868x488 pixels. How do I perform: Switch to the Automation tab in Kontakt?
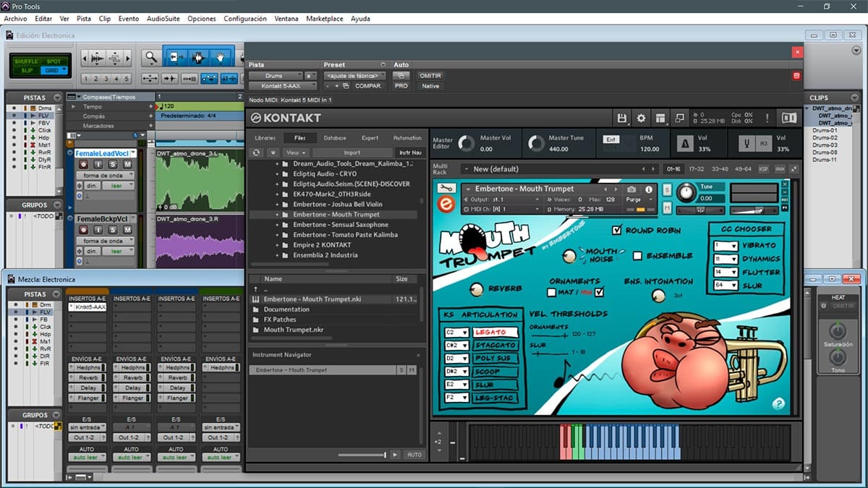[x=407, y=138]
